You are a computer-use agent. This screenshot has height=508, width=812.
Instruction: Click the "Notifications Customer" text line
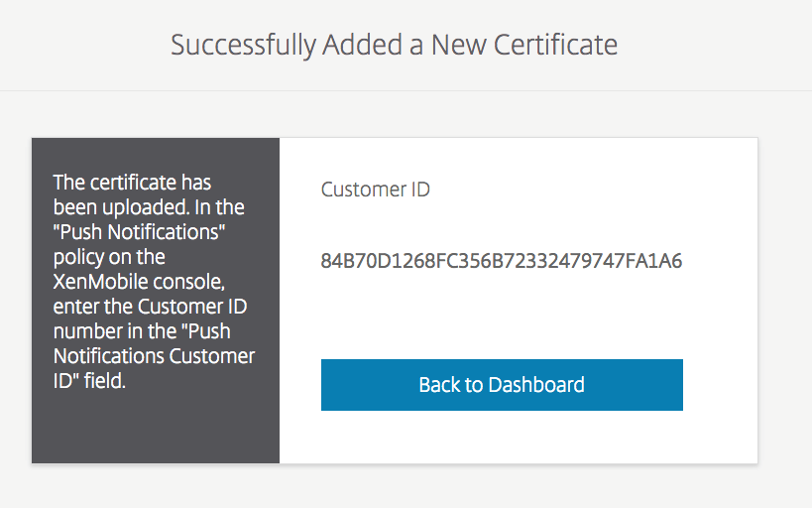click(x=154, y=356)
